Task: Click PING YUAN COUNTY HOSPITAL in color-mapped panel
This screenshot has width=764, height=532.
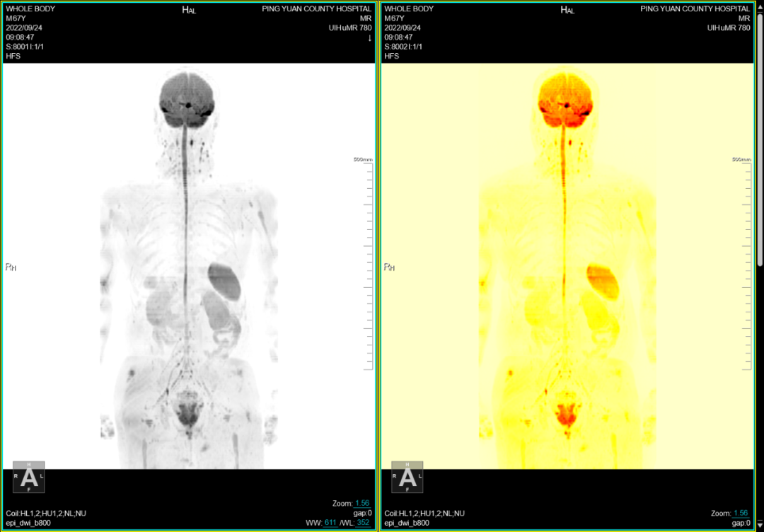Action: (695, 8)
